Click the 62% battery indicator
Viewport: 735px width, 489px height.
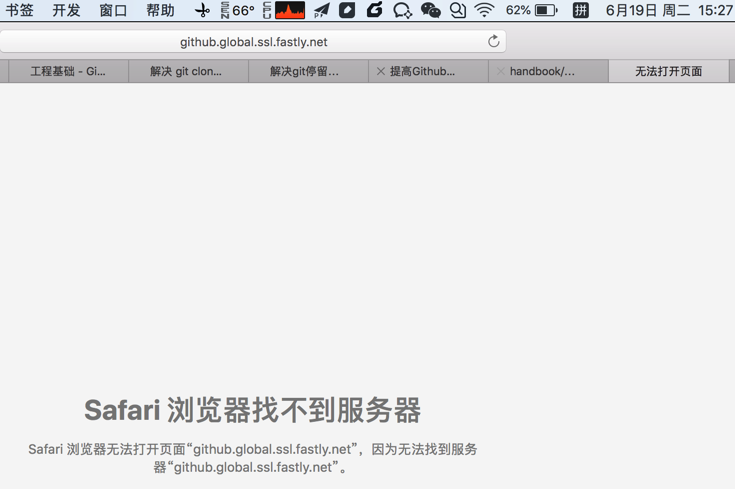(x=532, y=10)
